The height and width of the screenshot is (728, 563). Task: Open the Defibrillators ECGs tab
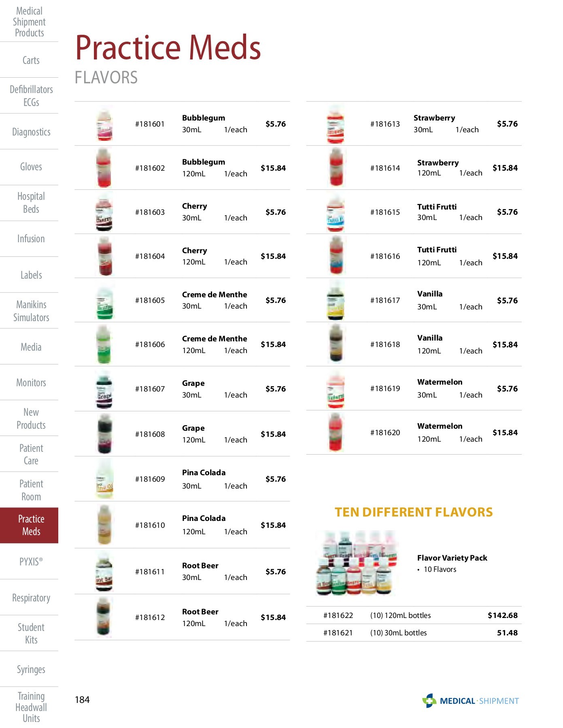coord(31,95)
